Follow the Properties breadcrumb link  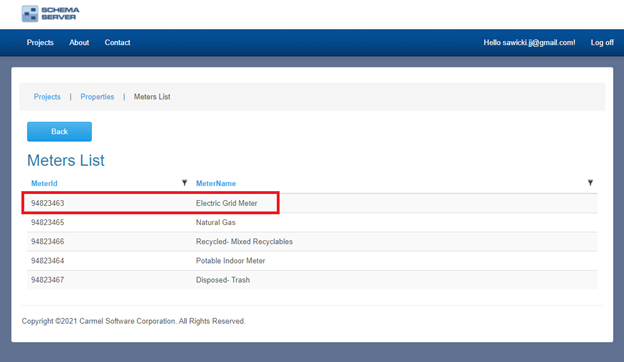(x=97, y=97)
